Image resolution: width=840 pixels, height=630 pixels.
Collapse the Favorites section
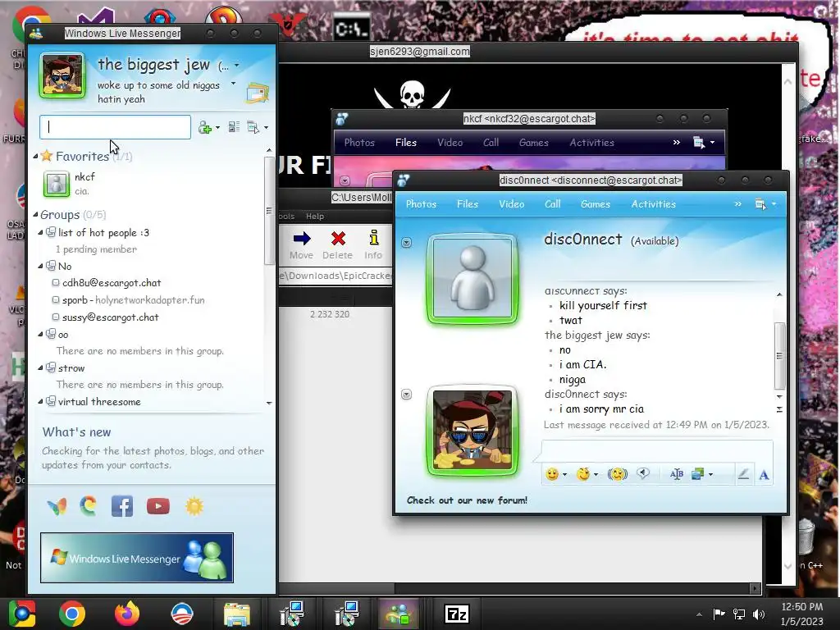tap(35, 157)
